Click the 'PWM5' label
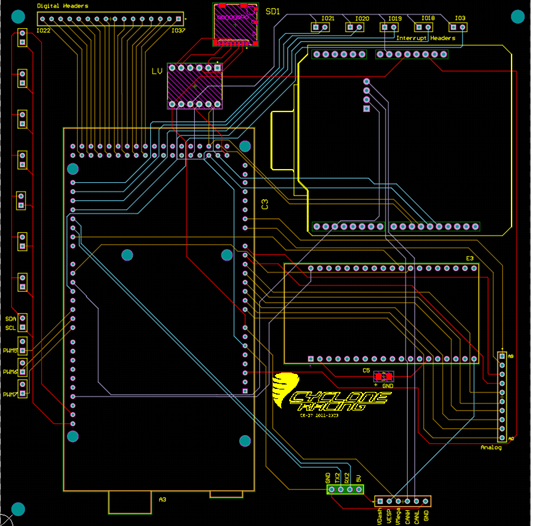 click(x=10, y=351)
